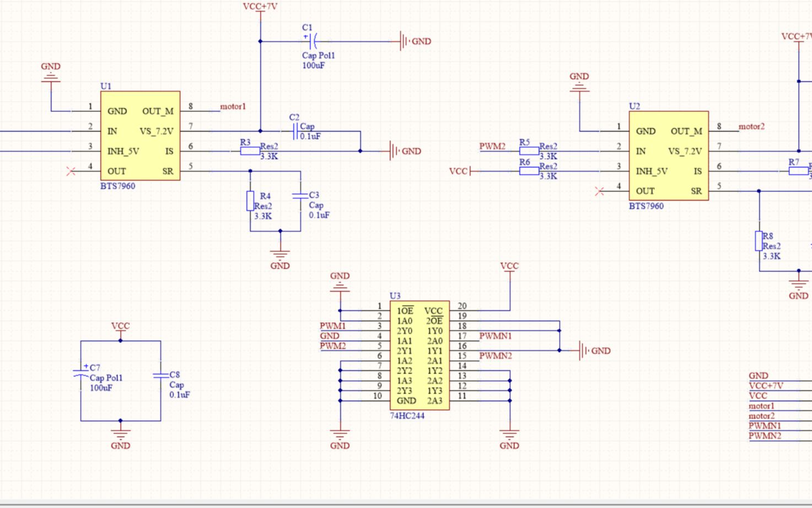The image size is (812, 508).
Task: Select the U1 BTS7960 chip body
Action: (x=140, y=136)
